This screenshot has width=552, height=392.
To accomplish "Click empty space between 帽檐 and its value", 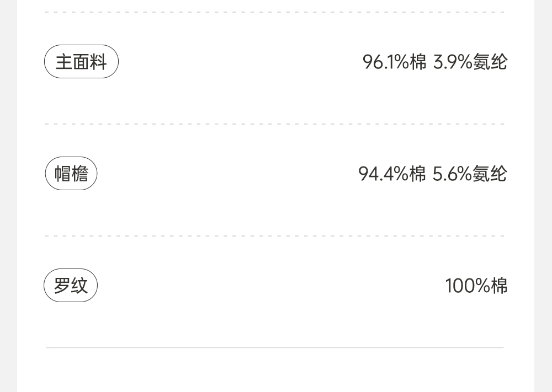I will (226, 174).
